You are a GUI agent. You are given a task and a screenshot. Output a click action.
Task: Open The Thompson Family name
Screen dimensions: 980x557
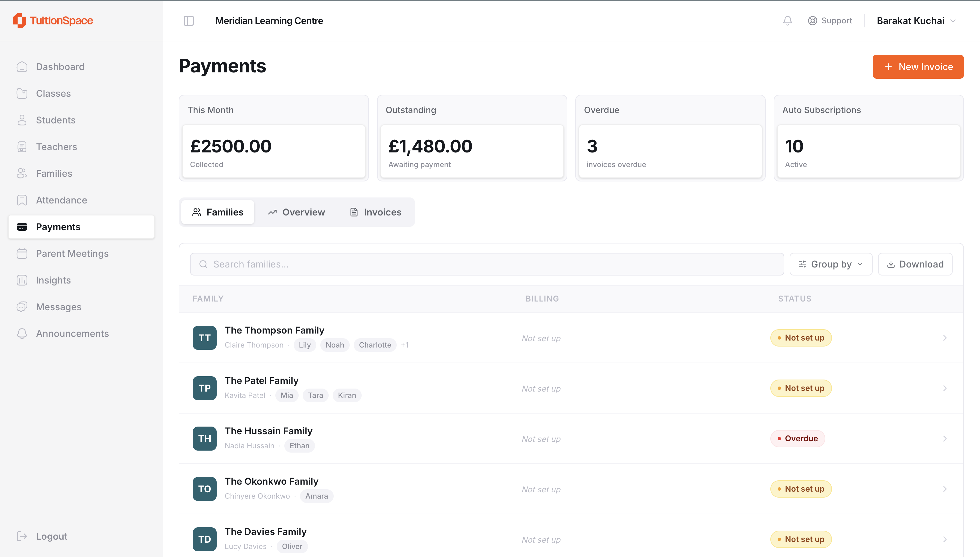[274, 330]
